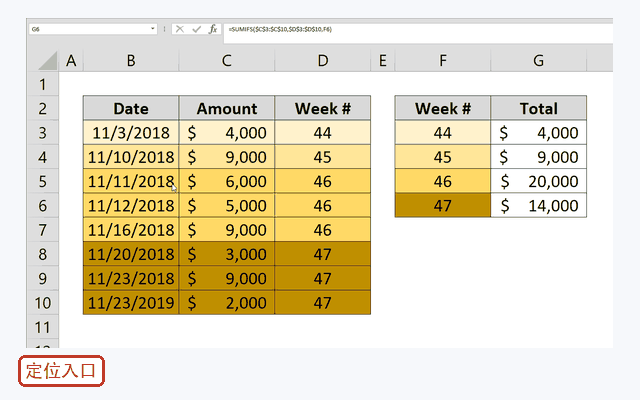Screen dimensions: 640x400
Task: Select row 6 header
Action: tap(42, 206)
